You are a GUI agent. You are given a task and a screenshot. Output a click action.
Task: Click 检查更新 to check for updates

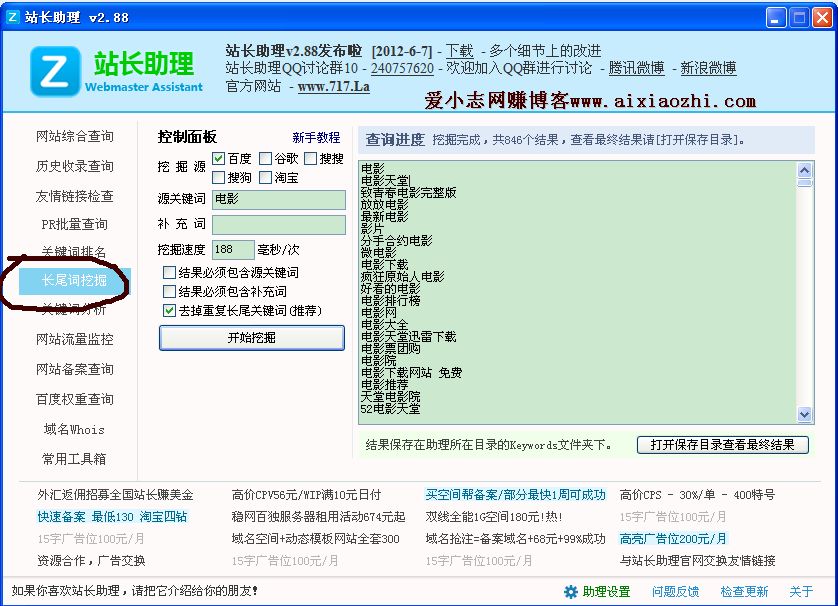pyautogui.click(x=744, y=592)
